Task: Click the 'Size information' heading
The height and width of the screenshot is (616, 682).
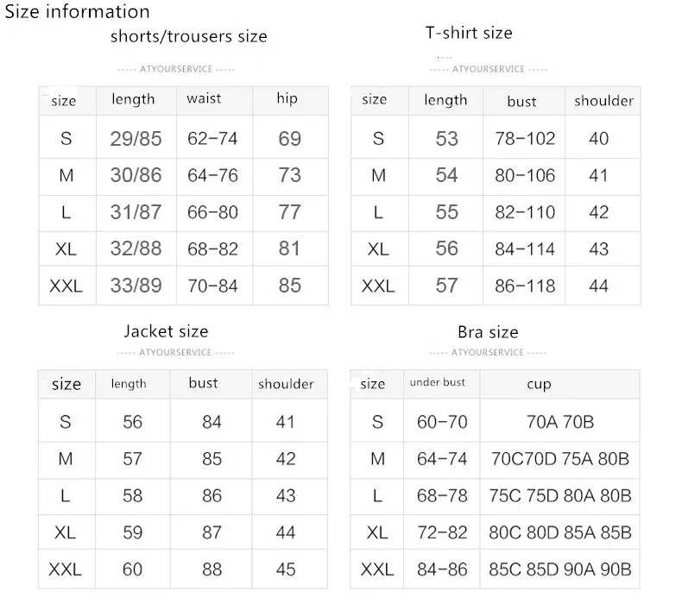Action: [77, 11]
